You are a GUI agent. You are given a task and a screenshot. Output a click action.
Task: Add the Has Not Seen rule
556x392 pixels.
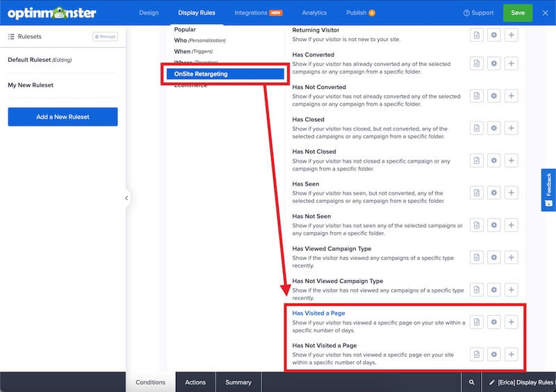coord(512,225)
